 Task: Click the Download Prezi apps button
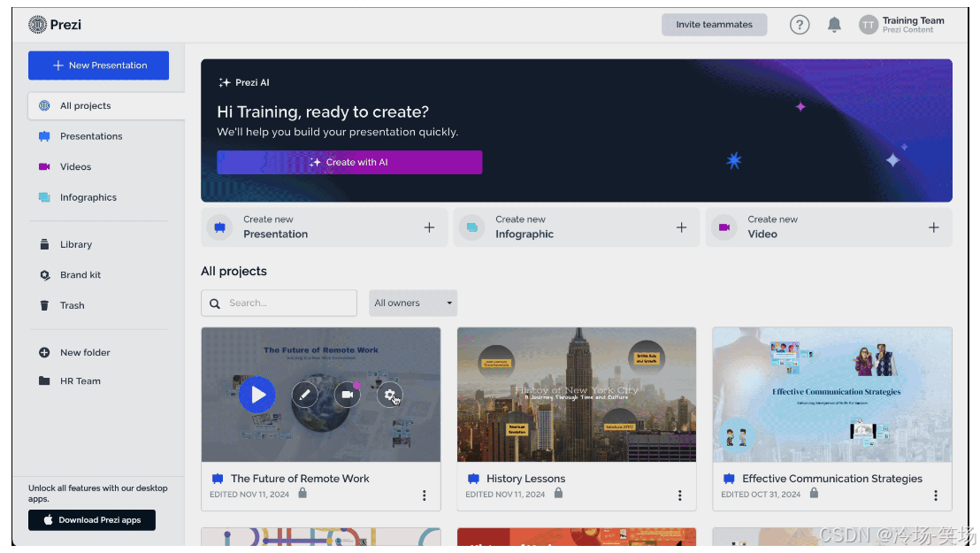point(92,520)
